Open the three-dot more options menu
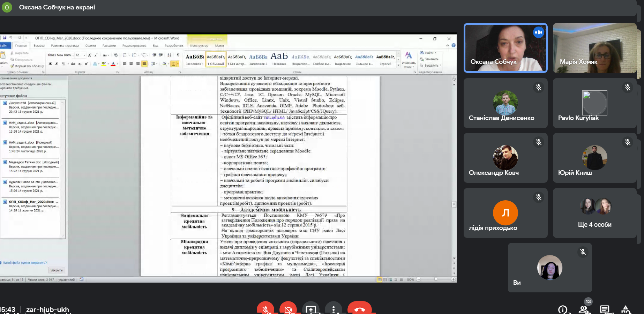The height and width of the screenshot is (314, 644). click(334, 309)
